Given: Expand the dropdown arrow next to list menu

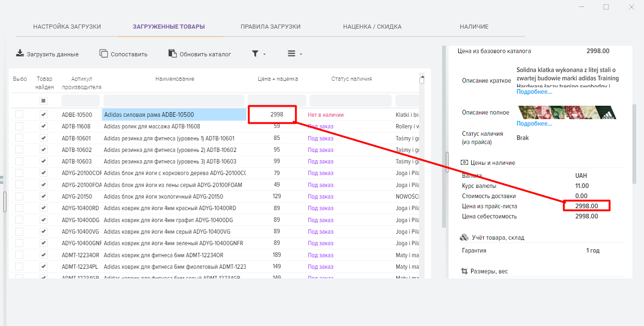Looking at the screenshot, I should click(x=301, y=54).
